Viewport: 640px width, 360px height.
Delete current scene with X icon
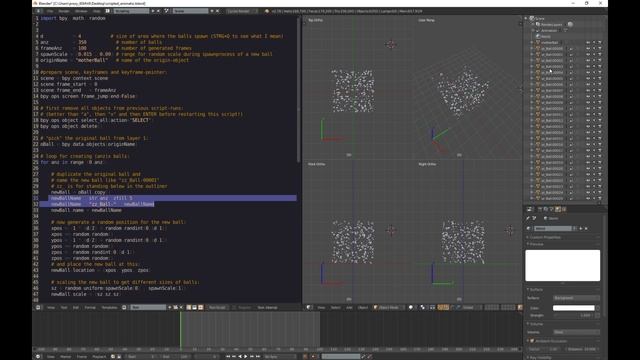218,11
